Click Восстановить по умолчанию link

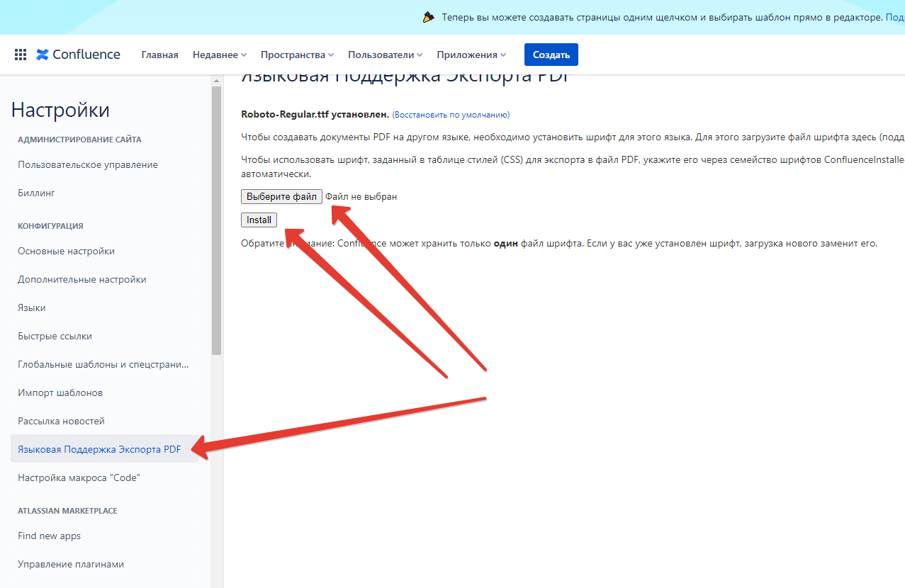(x=451, y=115)
